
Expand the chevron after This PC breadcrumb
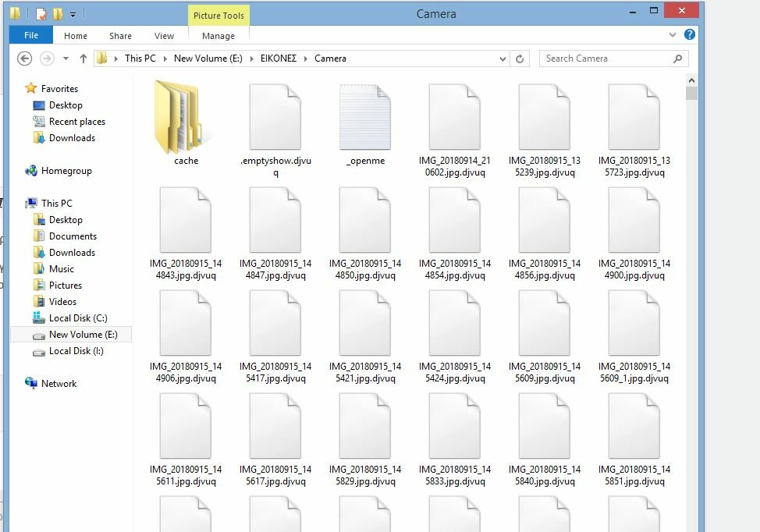click(165, 59)
